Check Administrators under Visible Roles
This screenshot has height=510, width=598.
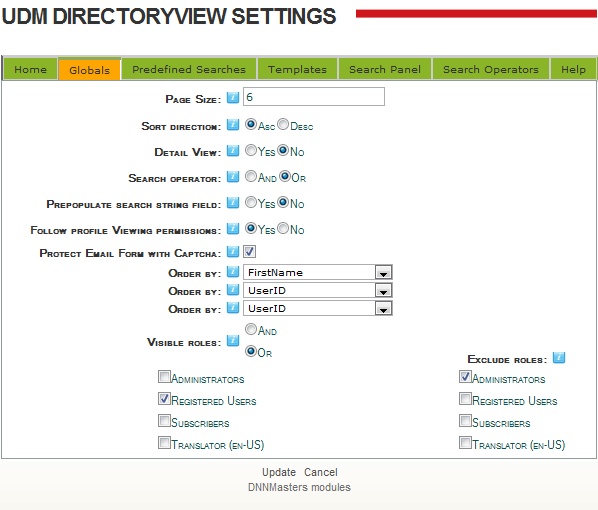[x=164, y=377]
